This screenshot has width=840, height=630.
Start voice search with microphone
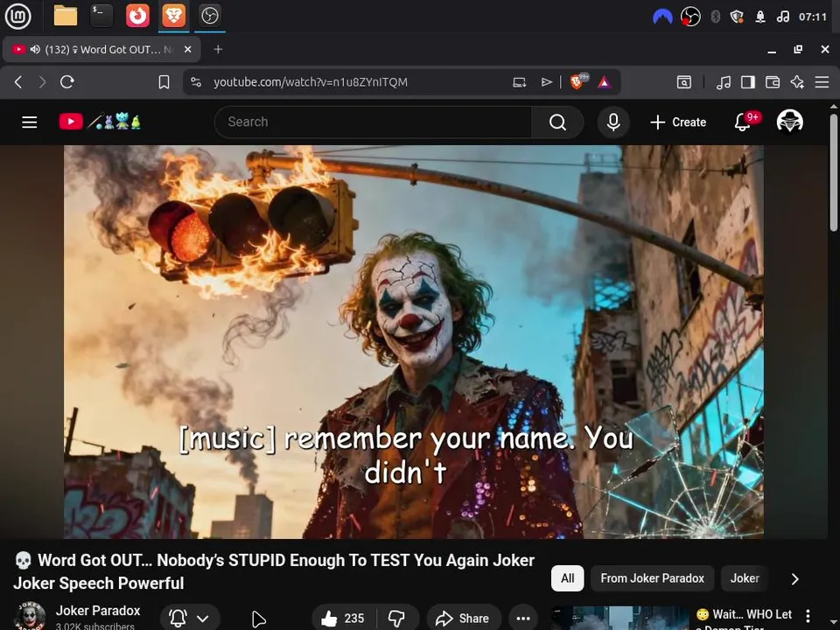click(613, 122)
